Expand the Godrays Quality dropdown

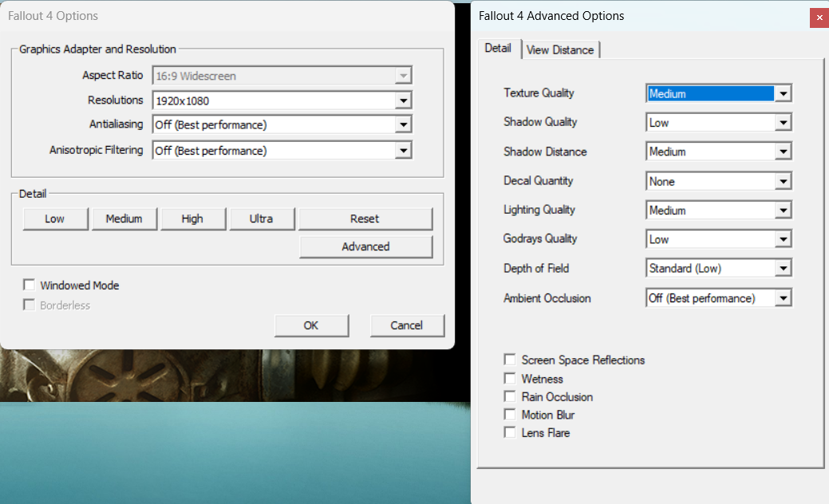[719, 239]
